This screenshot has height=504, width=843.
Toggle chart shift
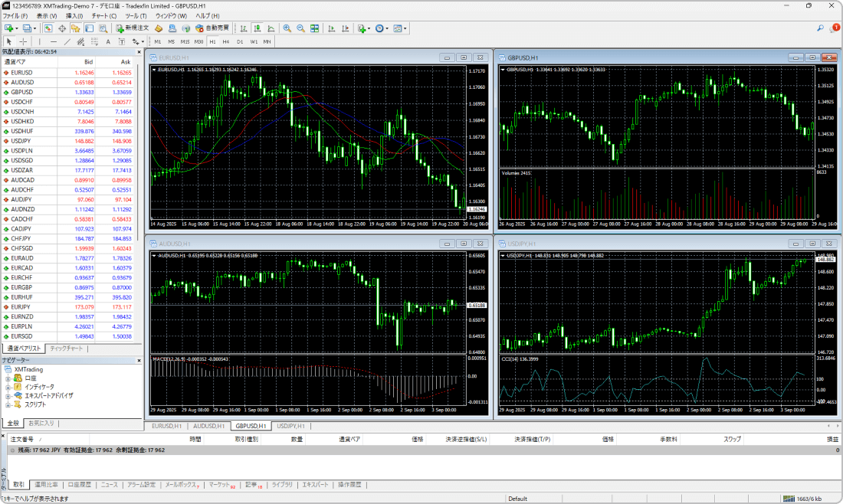point(345,28)
